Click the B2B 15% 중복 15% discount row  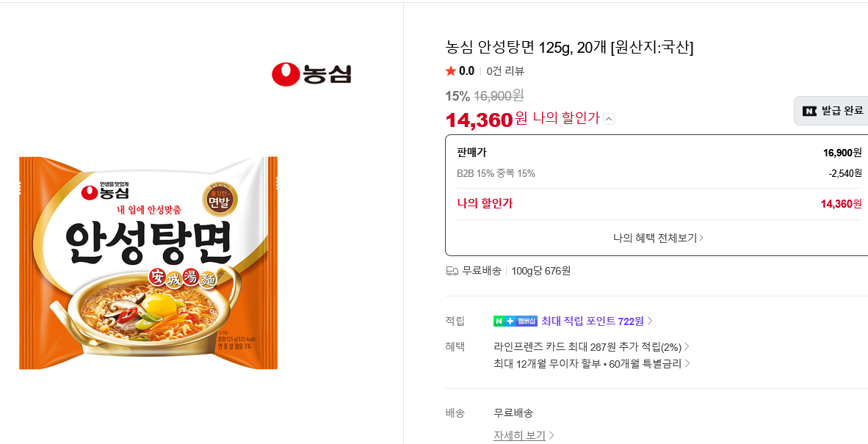(659, 174)
